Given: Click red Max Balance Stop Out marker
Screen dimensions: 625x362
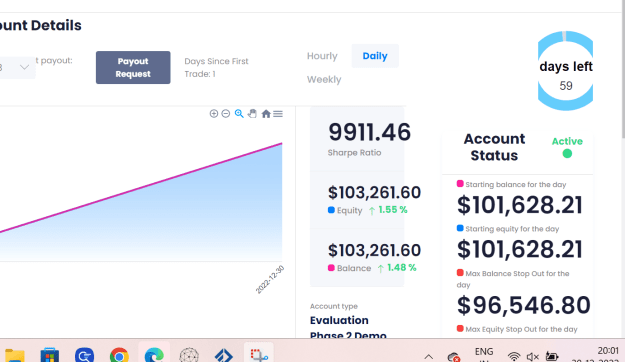Looking at the screenshot, I should click(x=460, y=273).
